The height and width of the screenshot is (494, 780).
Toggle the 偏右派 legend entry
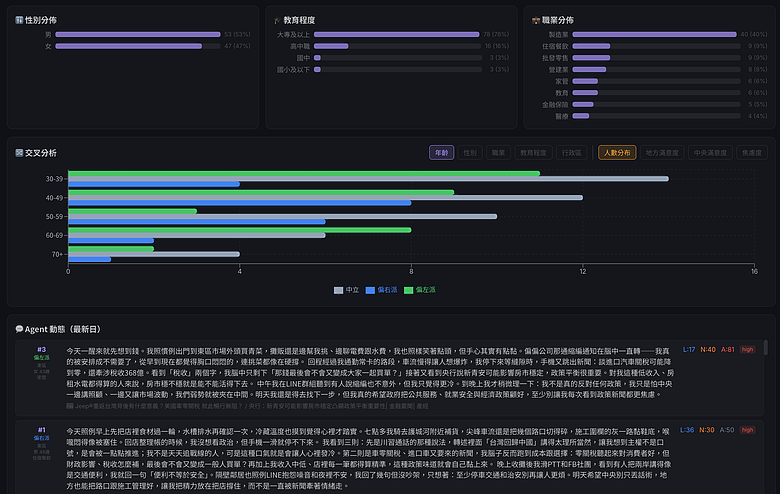point(382,290)
